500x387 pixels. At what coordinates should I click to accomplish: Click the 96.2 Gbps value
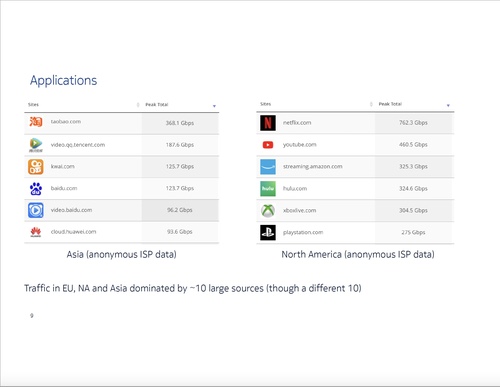coord(180,210)
